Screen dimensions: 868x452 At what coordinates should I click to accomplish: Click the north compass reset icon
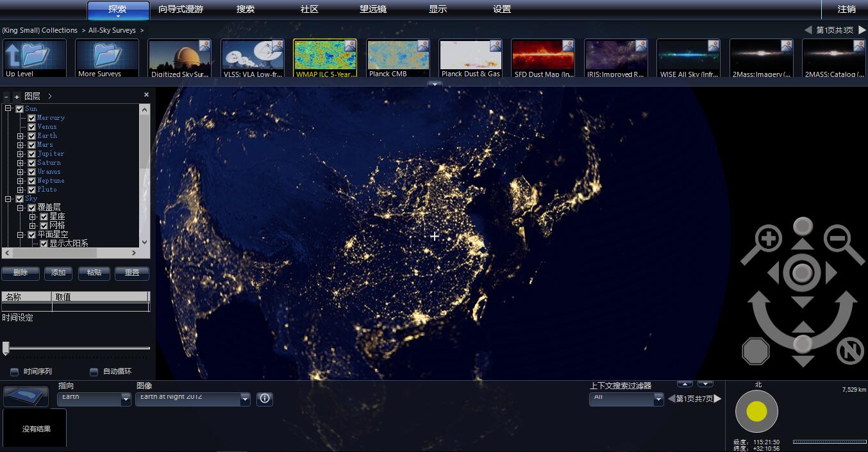pos(850,351)
